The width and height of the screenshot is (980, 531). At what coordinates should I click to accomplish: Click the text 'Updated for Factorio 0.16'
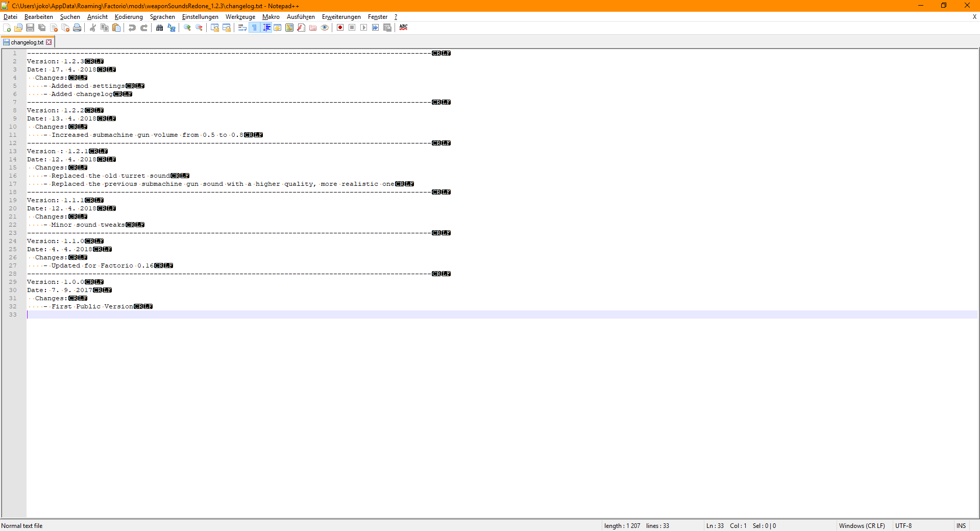(103, 265)
